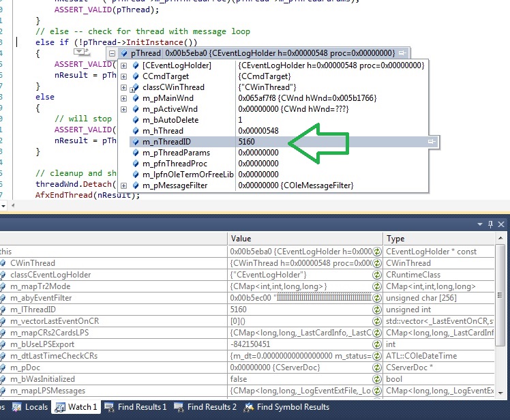Click the refresh icon in the CWinThread row
The height and width of the screenshot is (420, 510).
pyautogui.click(x=376, y=263)
